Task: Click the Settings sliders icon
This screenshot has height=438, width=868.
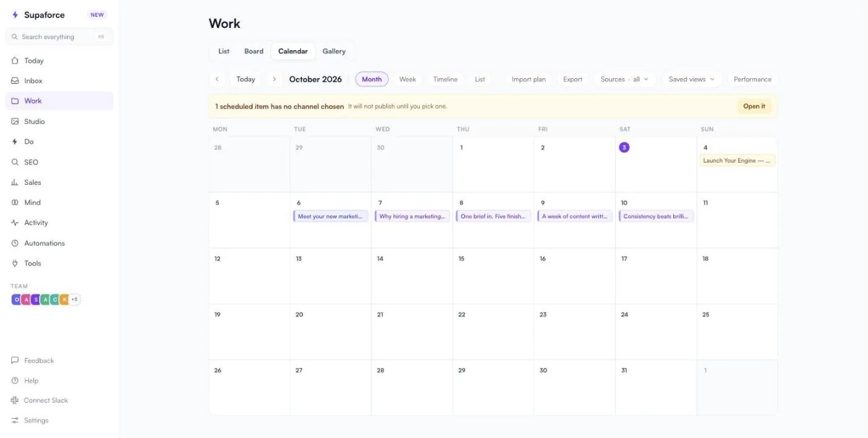Action: coord(15,420)
